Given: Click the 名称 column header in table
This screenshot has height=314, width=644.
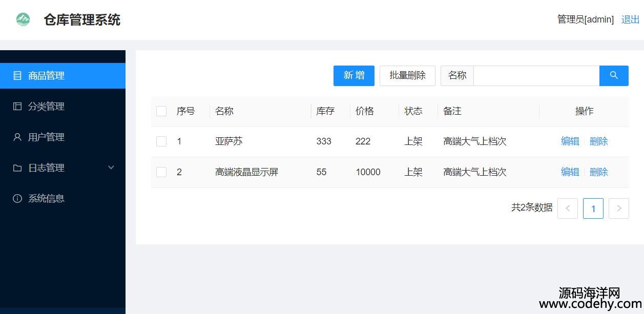Looking at the screenshot, I should pos(224,111).
